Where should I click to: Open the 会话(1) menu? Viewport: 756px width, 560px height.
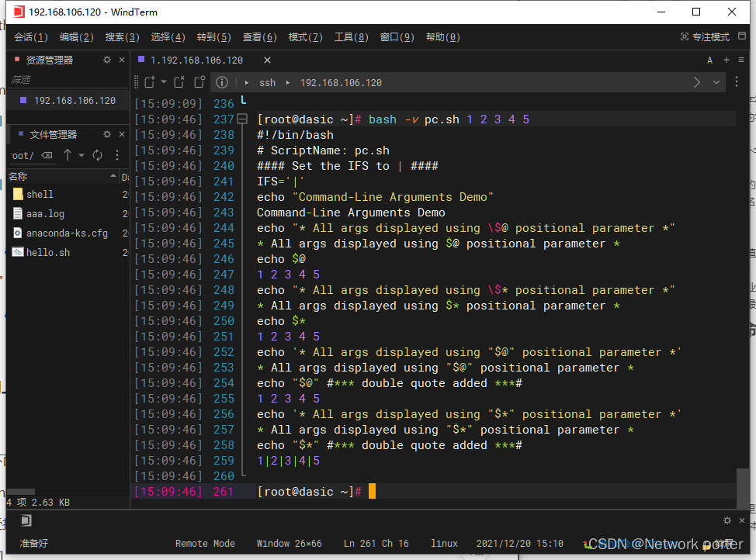point(31,37)
